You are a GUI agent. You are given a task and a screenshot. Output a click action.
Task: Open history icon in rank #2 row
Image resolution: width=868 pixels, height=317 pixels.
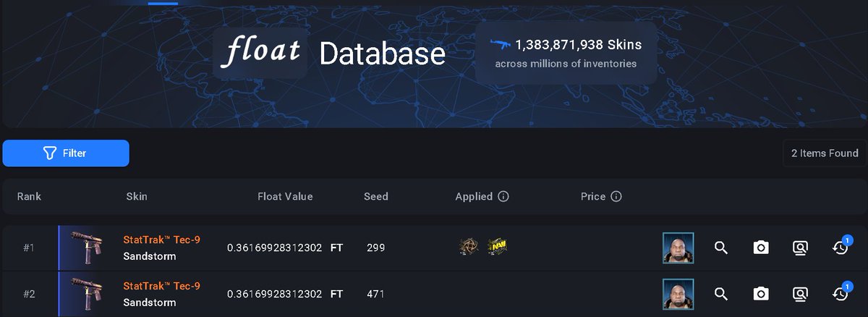pos(841,293)
